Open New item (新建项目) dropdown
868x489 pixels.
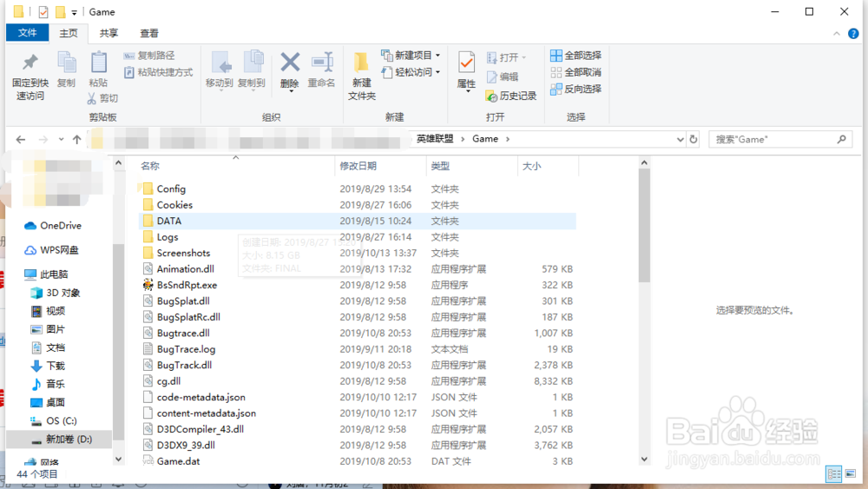pos(411,56)
